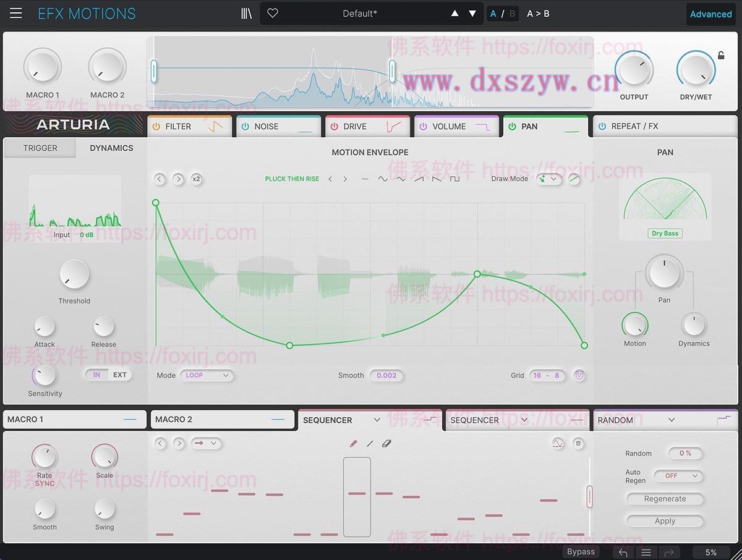This screenshot has width=742, height=560.
Task: Open the MACRO 2 modulator tab
Action: (x=223, y=420)
